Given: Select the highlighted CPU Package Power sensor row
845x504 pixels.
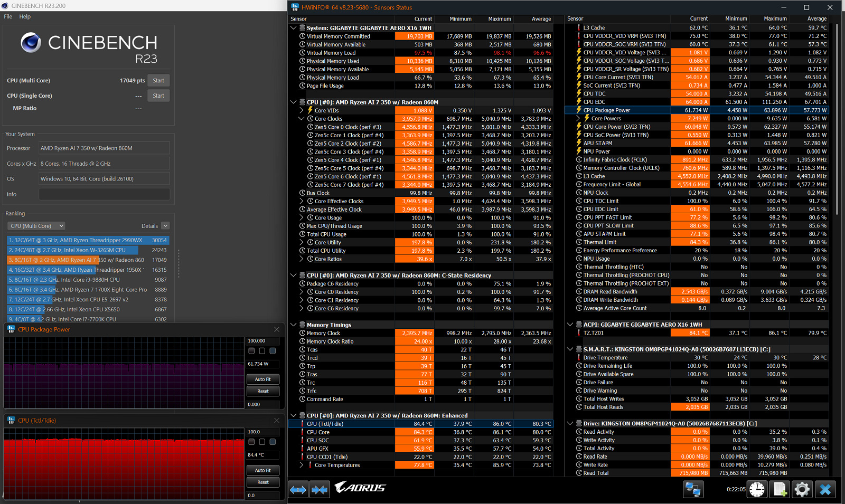Looking at the screenshot, I should pos(697,110).
